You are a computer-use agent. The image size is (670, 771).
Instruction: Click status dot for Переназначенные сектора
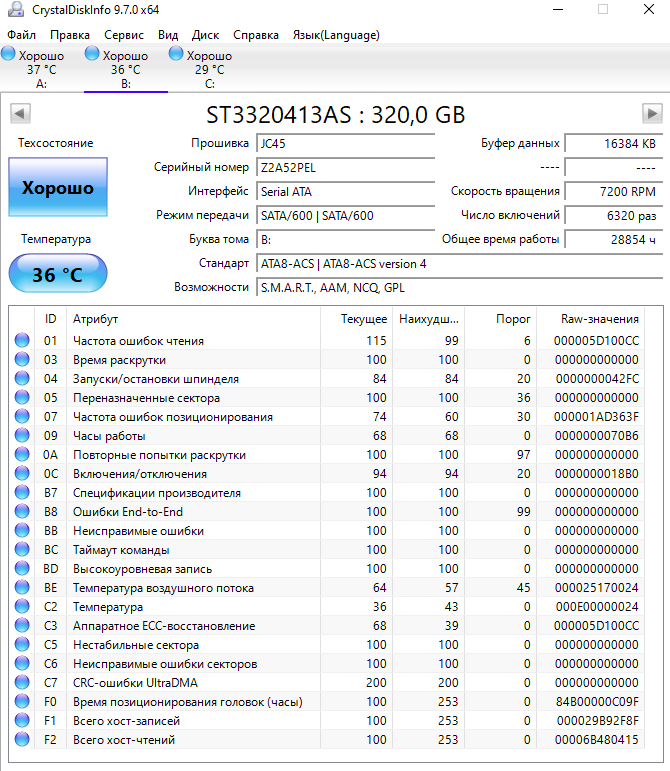point(22,397)
